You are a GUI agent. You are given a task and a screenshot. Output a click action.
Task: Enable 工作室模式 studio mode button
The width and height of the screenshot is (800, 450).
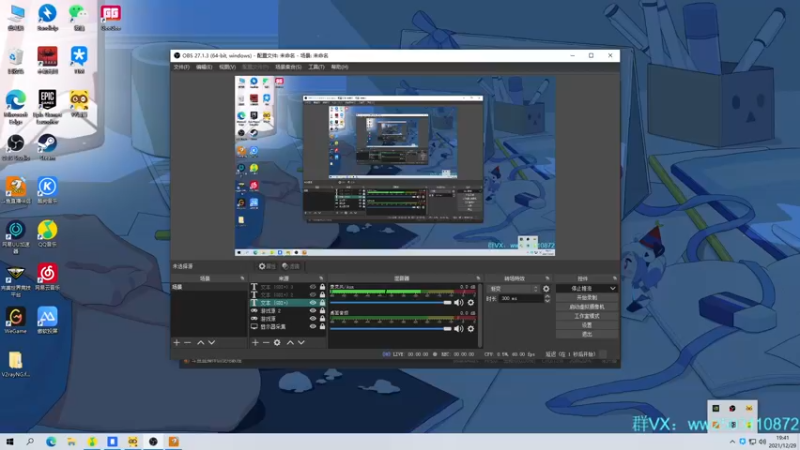(x=587, y=316)
